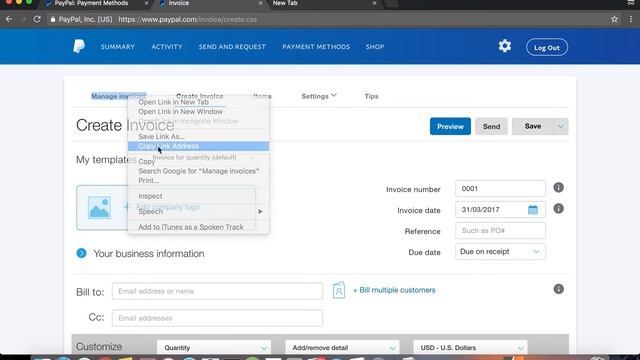640x360 pixels.
Task: Expand Your business information arrow icon
Action: [x=81, y=253]
